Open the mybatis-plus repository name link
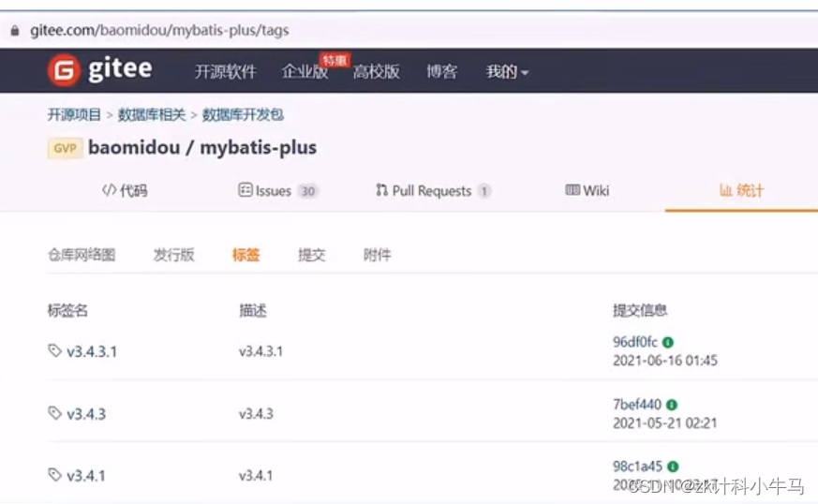This screenshot has height=504, width=818. pos(259,148)
